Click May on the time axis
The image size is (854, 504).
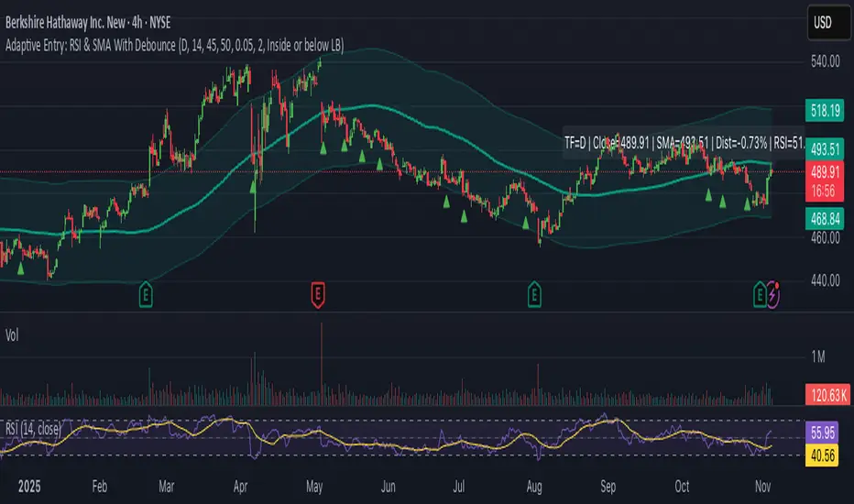314,486
